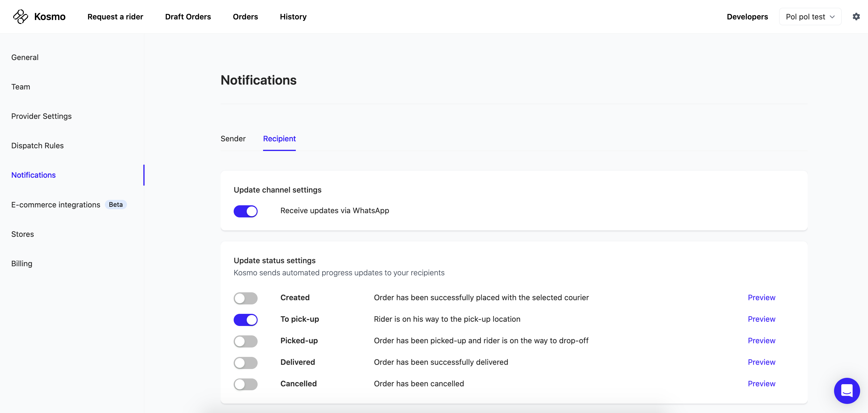Preview the Created notification message
The height and width of the screenshot is (413, 868).
click(761, 297)
